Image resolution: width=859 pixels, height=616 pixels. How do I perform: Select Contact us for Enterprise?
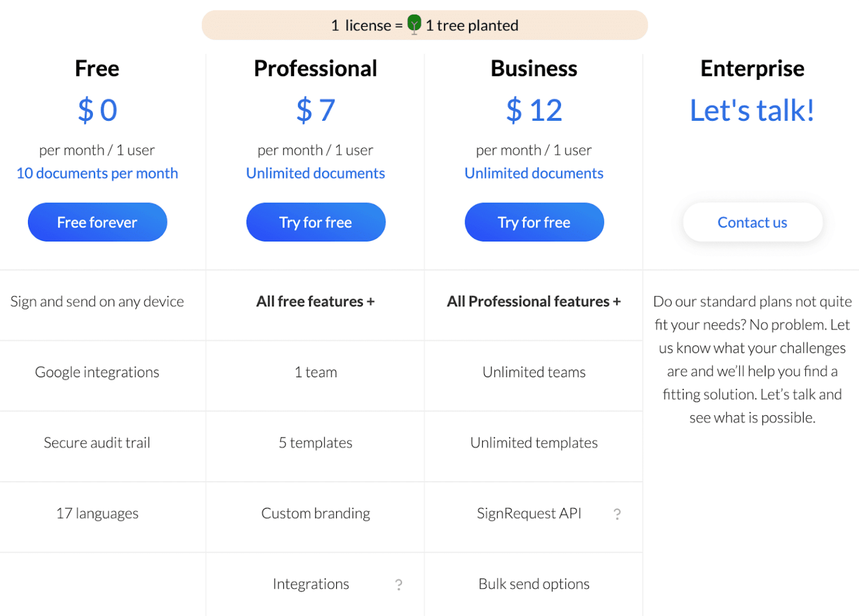[x=752, y=222]
